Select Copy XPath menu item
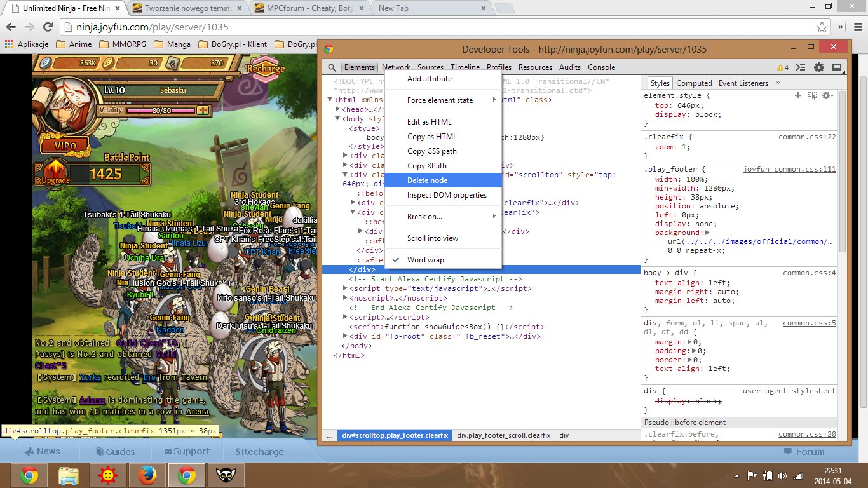 (444, 166)
